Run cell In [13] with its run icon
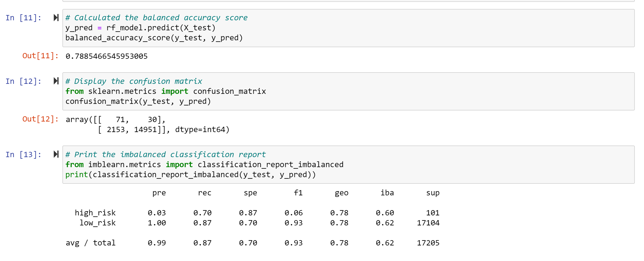 (x=56, y=154)
